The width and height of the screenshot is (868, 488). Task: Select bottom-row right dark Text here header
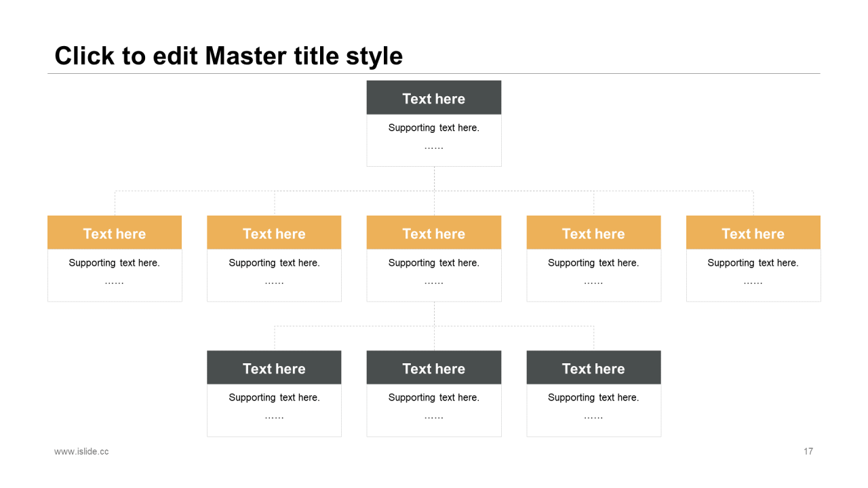(593, 368)
